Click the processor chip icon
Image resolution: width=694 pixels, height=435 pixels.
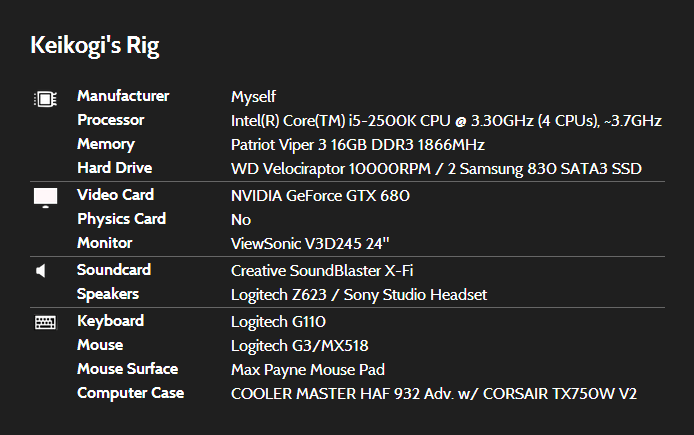(x=45, y=99)
